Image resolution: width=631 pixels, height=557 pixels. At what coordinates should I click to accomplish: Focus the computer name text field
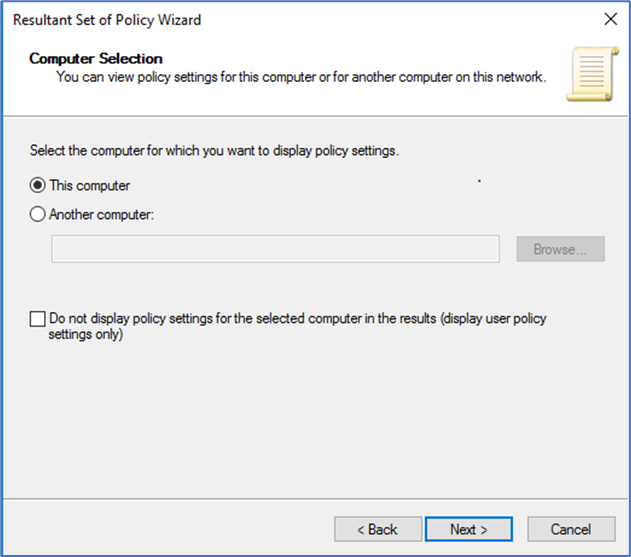tap(275, 249)
